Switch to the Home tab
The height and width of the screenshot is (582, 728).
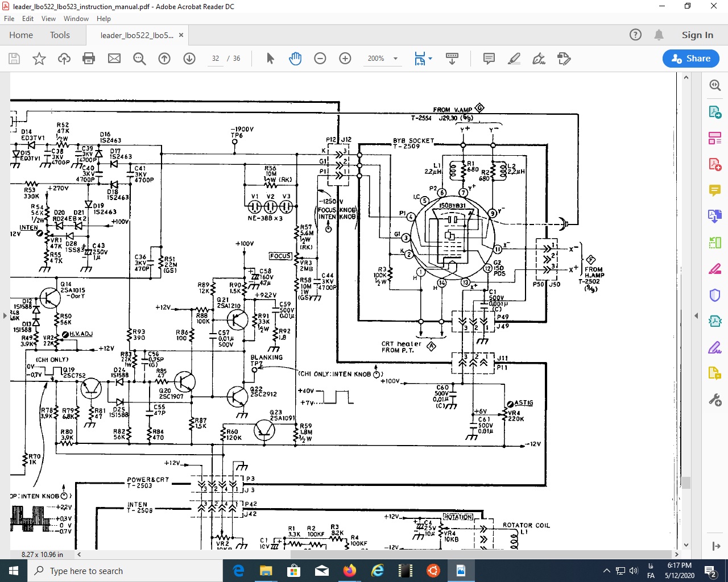pyautogui.click(x=21, y=35)
